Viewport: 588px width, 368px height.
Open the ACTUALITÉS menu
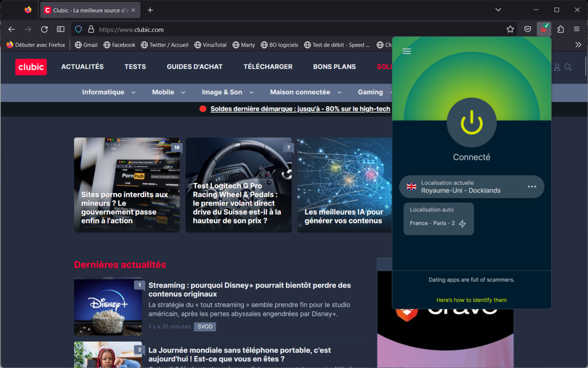[82, 67]
